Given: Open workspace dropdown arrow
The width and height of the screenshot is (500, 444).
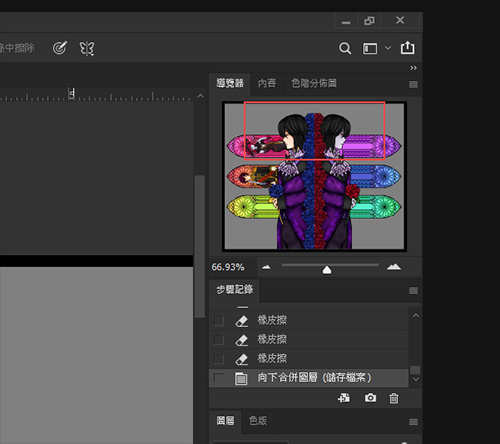Looking at the screenshot, I should (388, 48).
